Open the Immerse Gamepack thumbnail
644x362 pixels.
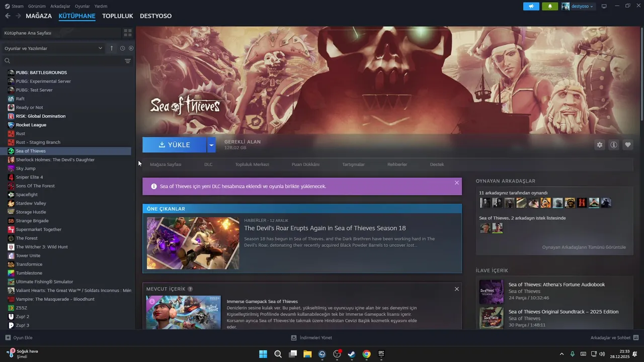coord(183,312)
